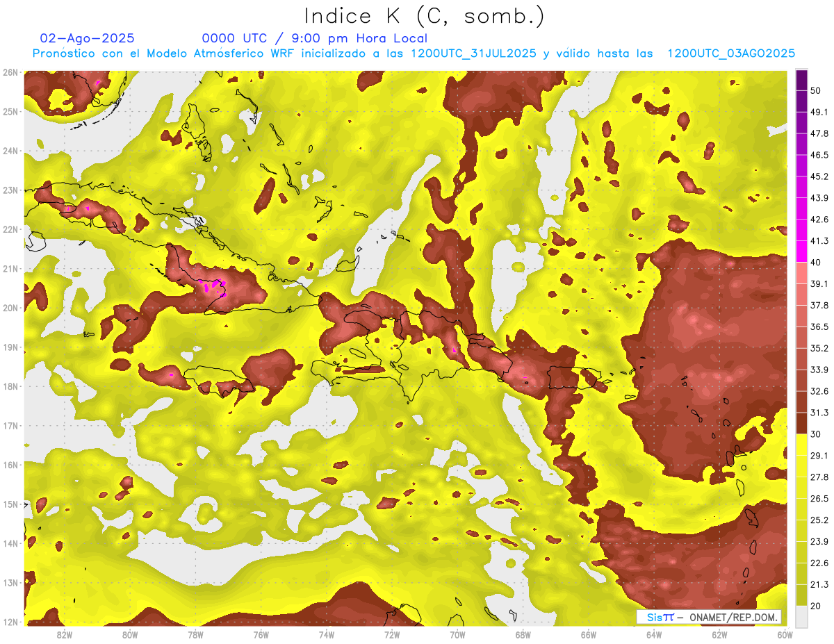Click the colorbar value '42.6'
The image size is (834, 644).
tap(819, 220)
